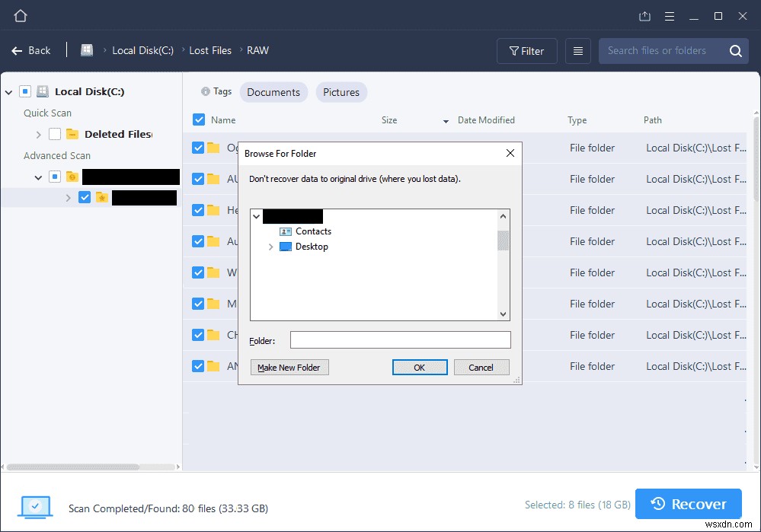
Task: Click left-panel scroll right arrow
Action: (x=178, y=467)
